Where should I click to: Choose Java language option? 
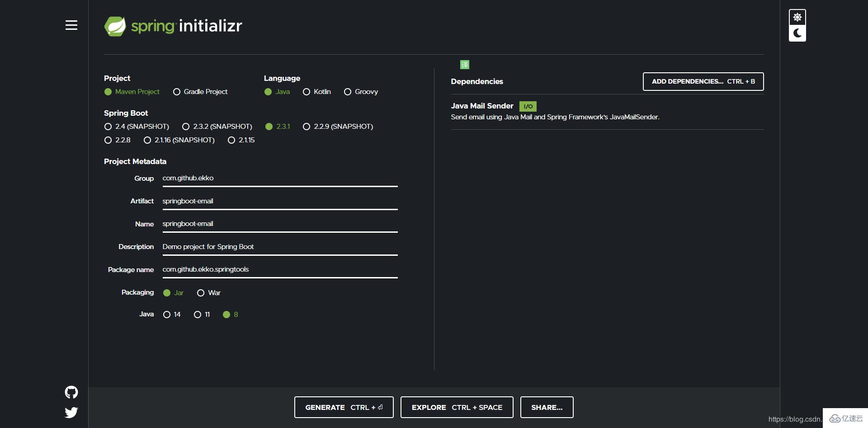277,92
